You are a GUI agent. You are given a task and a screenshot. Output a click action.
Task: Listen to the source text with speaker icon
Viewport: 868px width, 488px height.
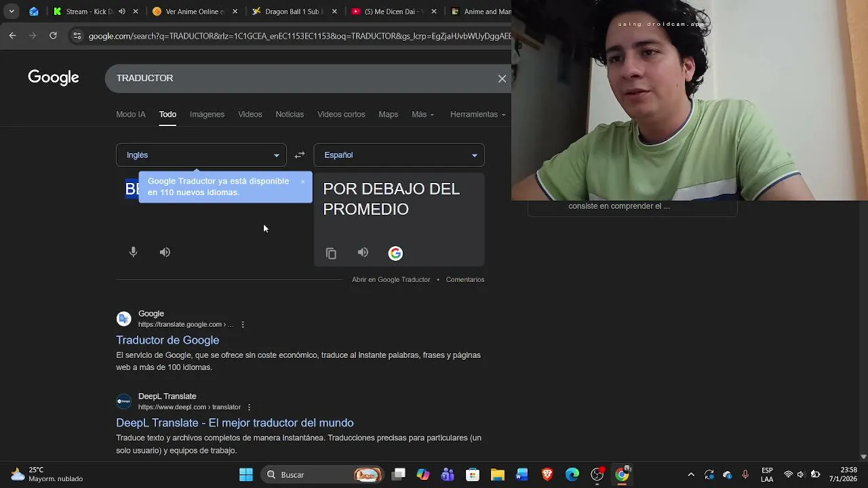[x=165, y=252]
